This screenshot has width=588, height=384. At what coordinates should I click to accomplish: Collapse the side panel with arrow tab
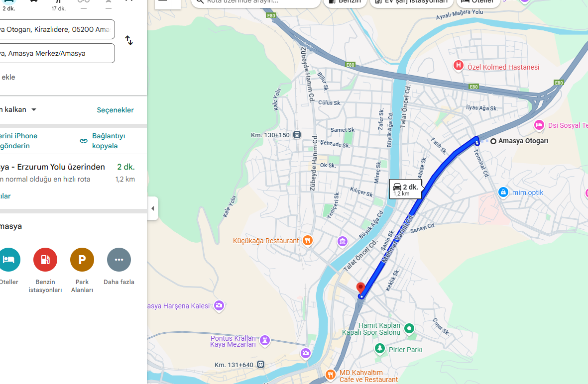(x=153, y=208)
